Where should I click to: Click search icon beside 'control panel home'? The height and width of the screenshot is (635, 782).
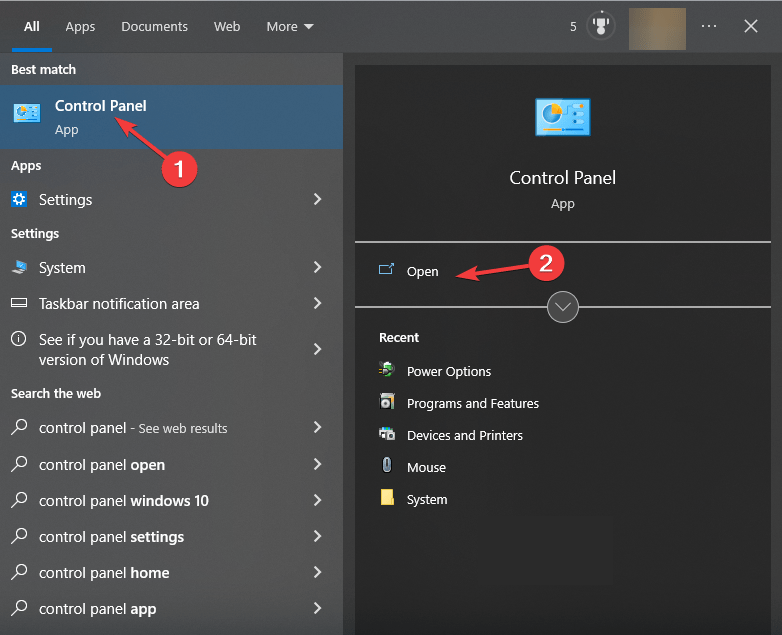19,572
